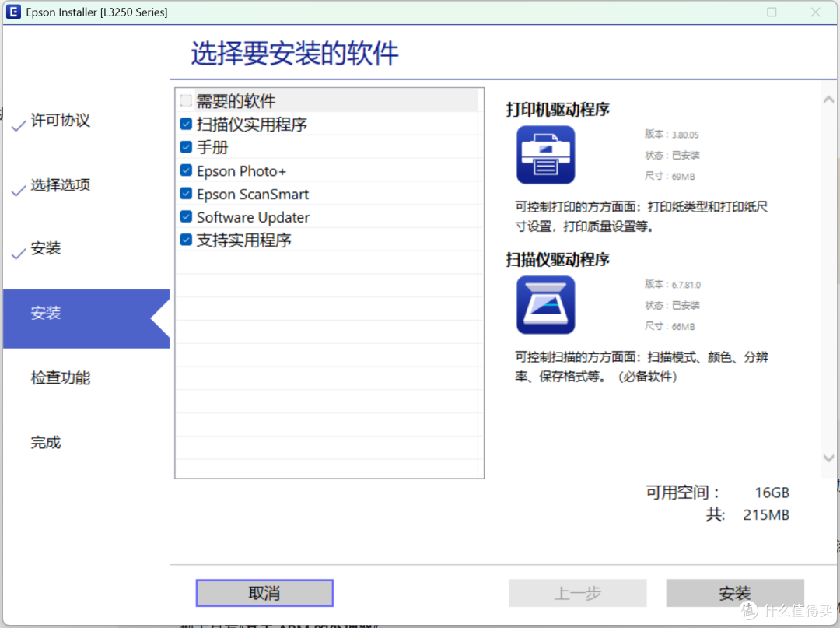Uncheck Software Updater checkbox
Viewport: 840px width, 628px height.
[x=186, y=216]
